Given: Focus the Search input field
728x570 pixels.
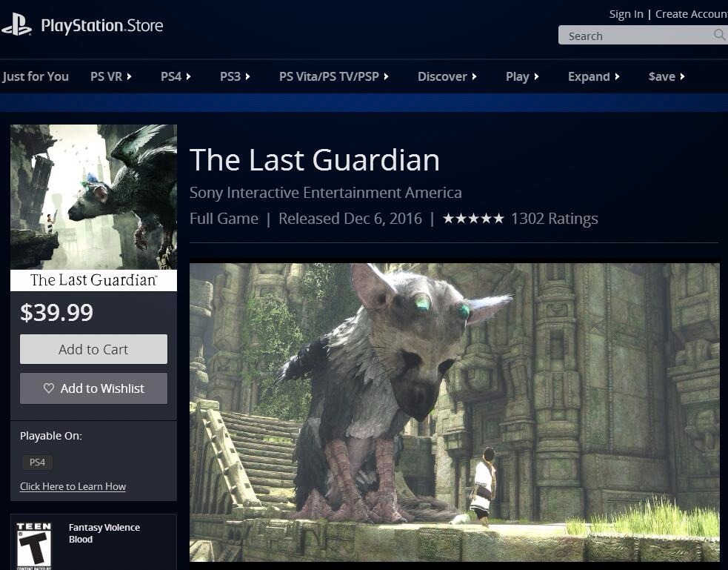Looking at the screenshot, I should [636, 36].
